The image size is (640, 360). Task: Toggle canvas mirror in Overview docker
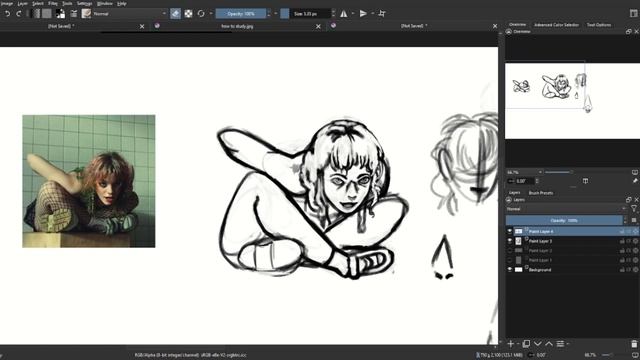pyautogui.click(x=585, y=181)
